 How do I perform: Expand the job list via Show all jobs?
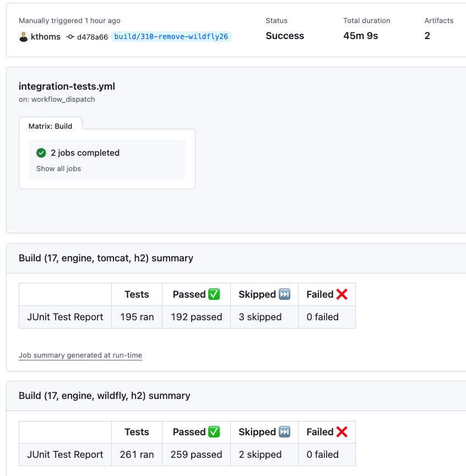point(58,169)
